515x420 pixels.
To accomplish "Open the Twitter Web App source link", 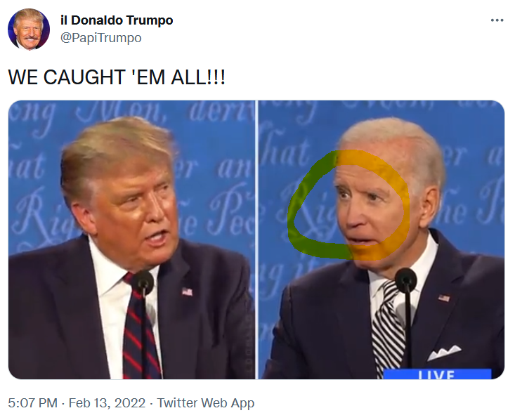I will [x=206, y=403].
